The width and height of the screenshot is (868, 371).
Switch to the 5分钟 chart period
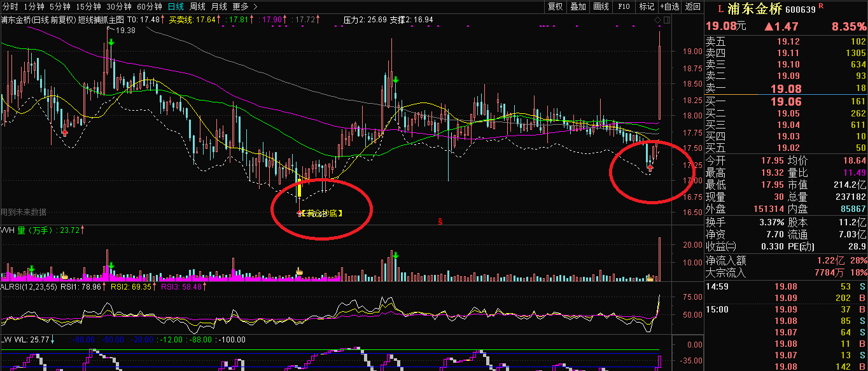(x=60, y=7)
